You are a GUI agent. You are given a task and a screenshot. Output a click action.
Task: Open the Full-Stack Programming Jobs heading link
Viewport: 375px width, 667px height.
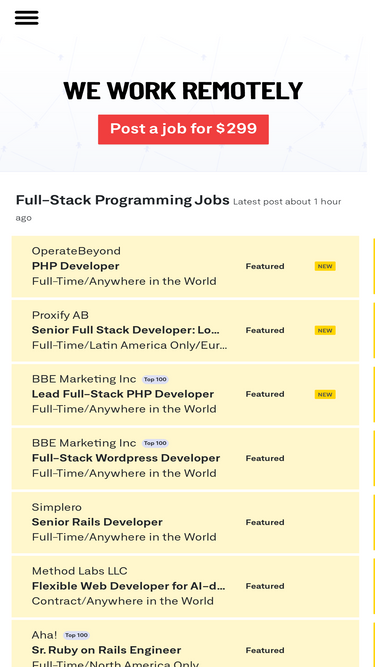(122, 200)
